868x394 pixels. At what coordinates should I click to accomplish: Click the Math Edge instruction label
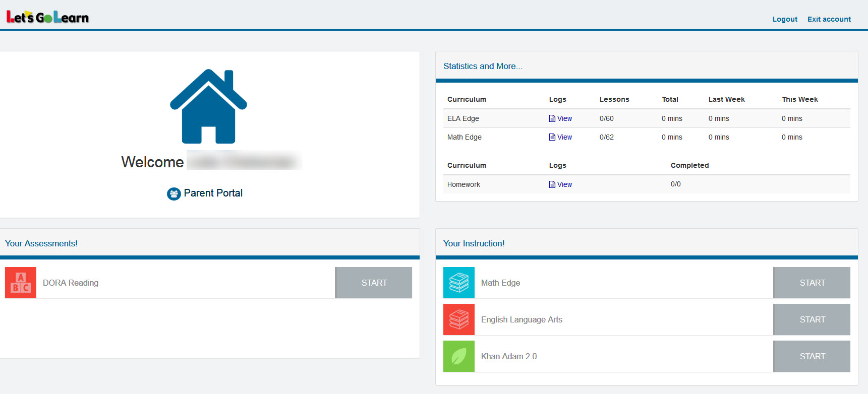(x=500, y=283)
